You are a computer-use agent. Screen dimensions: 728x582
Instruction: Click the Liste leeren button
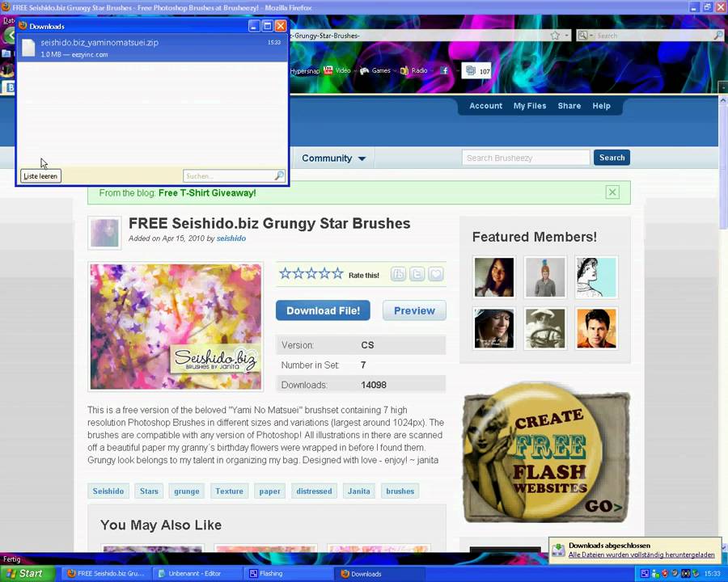click(x=41, y=176)
